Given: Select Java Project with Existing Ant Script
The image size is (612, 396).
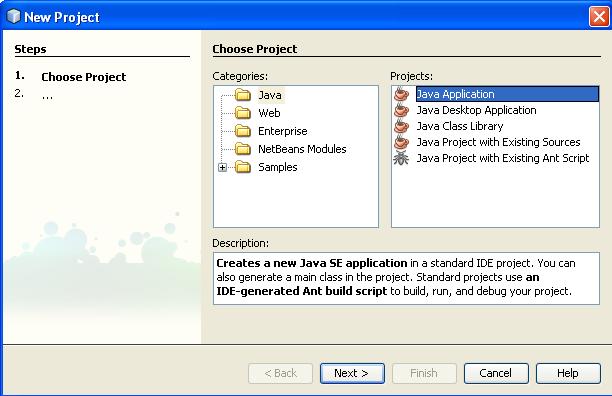Looking at the screenshot, I should [x=503, y=158].
